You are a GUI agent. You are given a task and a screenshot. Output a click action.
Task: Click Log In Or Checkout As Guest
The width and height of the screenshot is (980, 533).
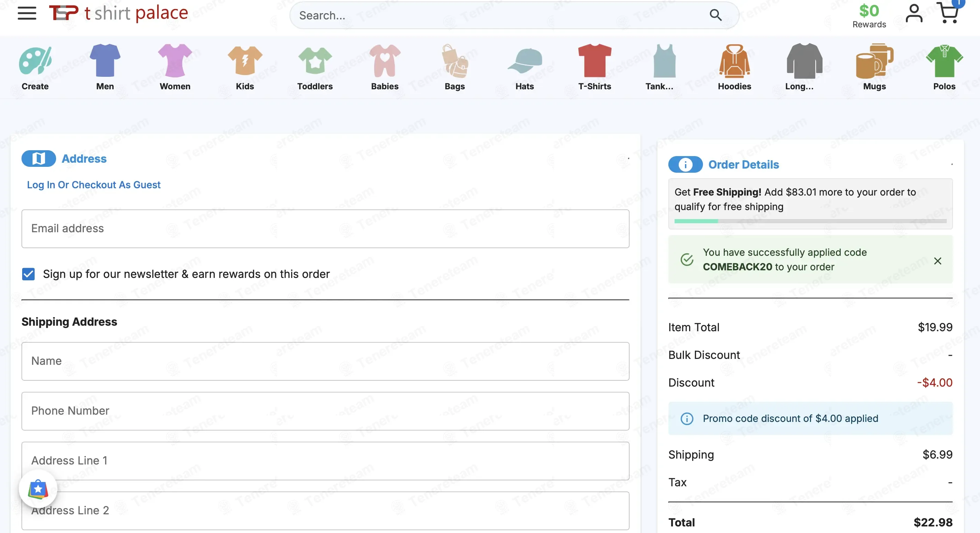click(93, 185)
